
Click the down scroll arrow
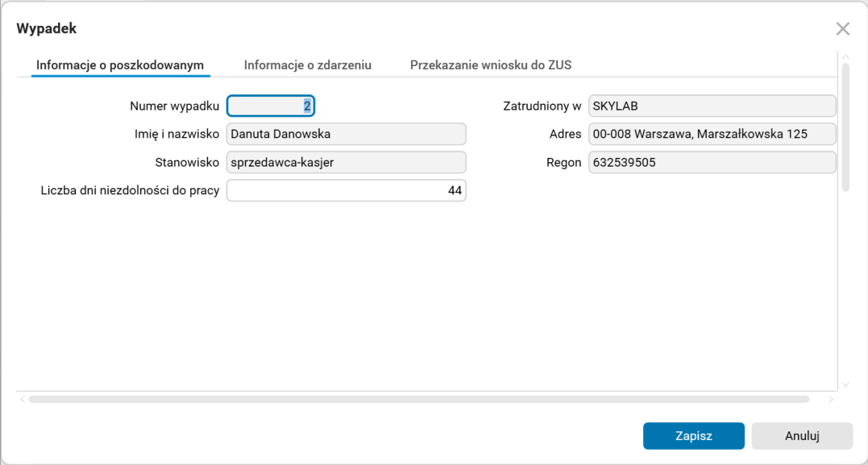pyautogui.click(x=846, y=385)
